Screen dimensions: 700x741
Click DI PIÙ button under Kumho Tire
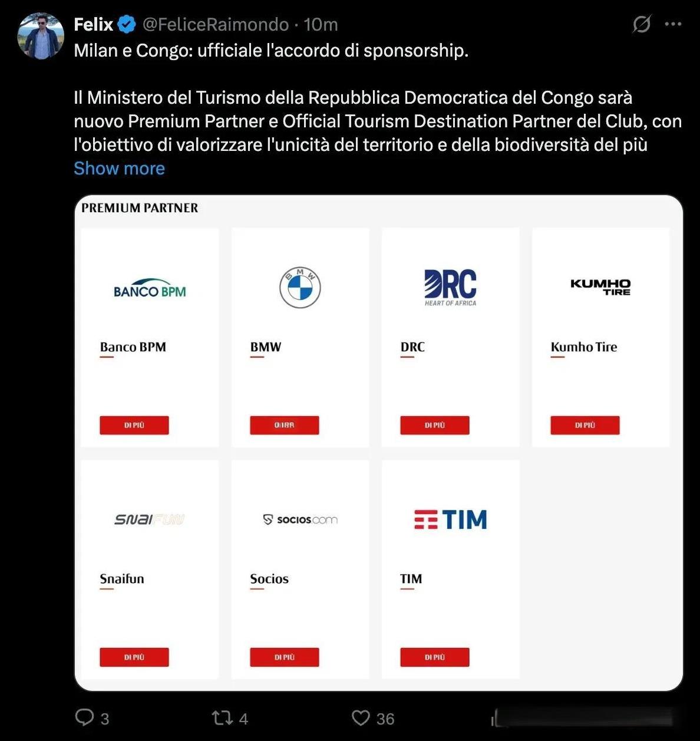point(585,425)
